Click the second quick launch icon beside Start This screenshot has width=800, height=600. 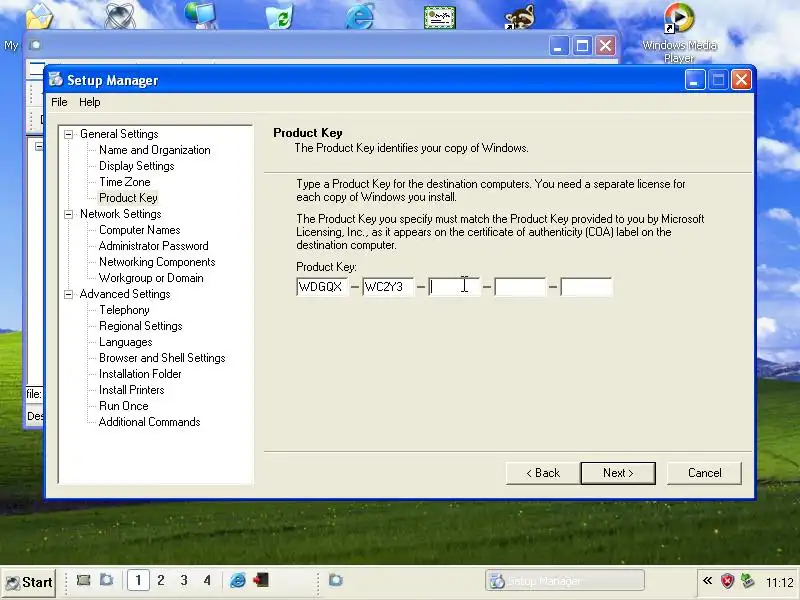(107, 580)
